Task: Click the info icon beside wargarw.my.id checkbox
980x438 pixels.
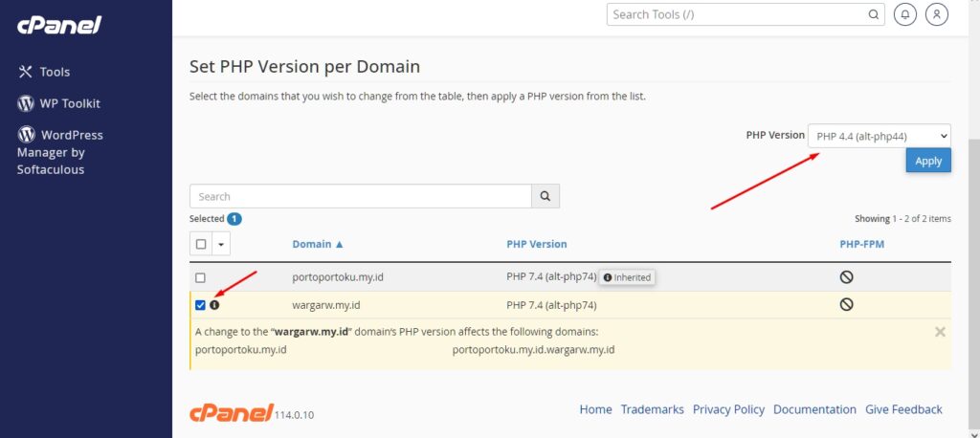Action: (x=215, y=305)
